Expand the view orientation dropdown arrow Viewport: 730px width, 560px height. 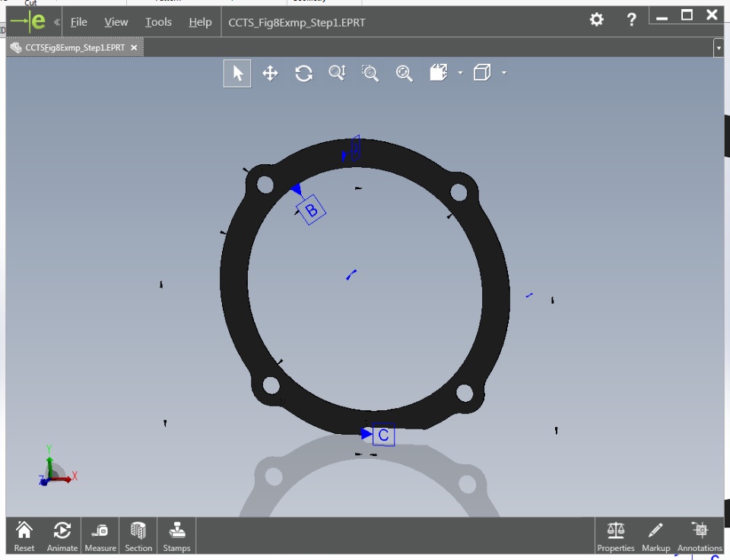(461, 72)
